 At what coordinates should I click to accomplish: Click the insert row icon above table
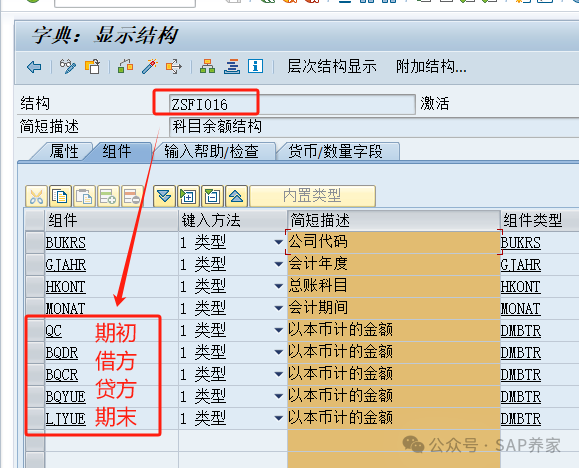coord(108,196)
